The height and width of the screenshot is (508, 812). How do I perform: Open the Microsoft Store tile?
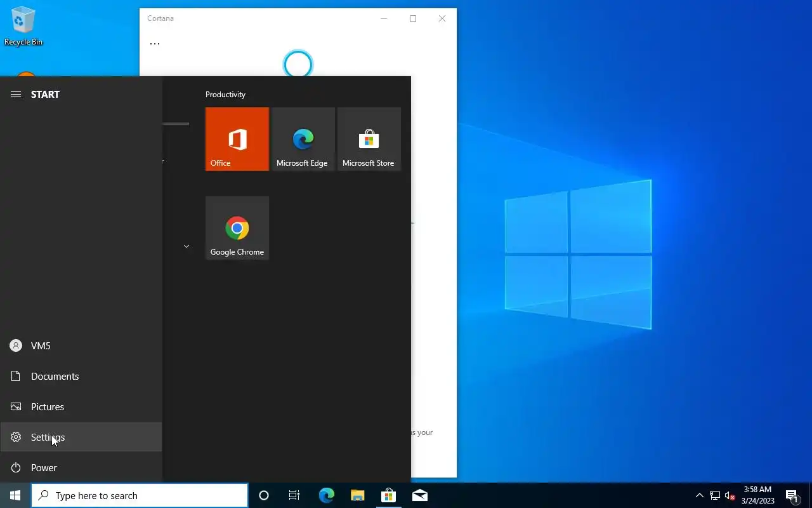click(369, 139)
